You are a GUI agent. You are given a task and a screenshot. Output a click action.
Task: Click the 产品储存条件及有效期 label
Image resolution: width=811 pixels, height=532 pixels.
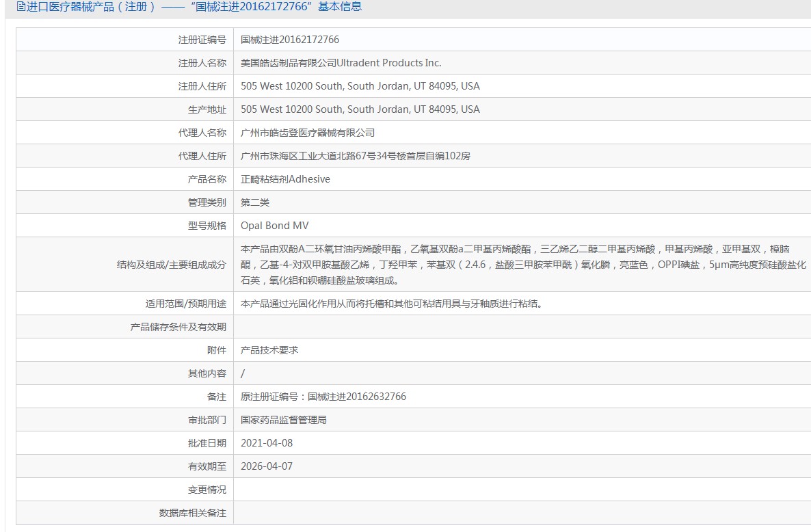pos(178,328)
